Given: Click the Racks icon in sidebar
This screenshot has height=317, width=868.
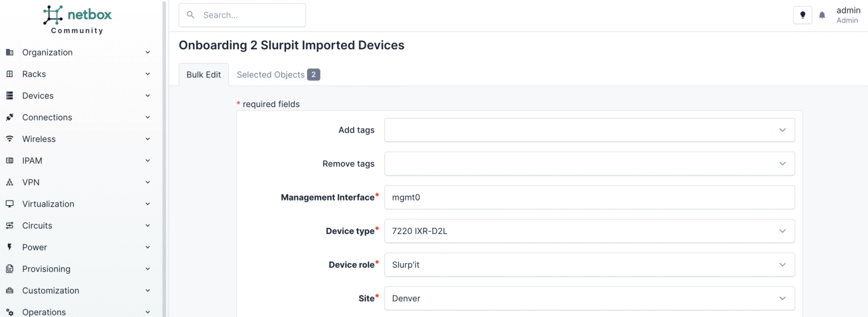Looking at the screenshot, I should coord(10,74).
